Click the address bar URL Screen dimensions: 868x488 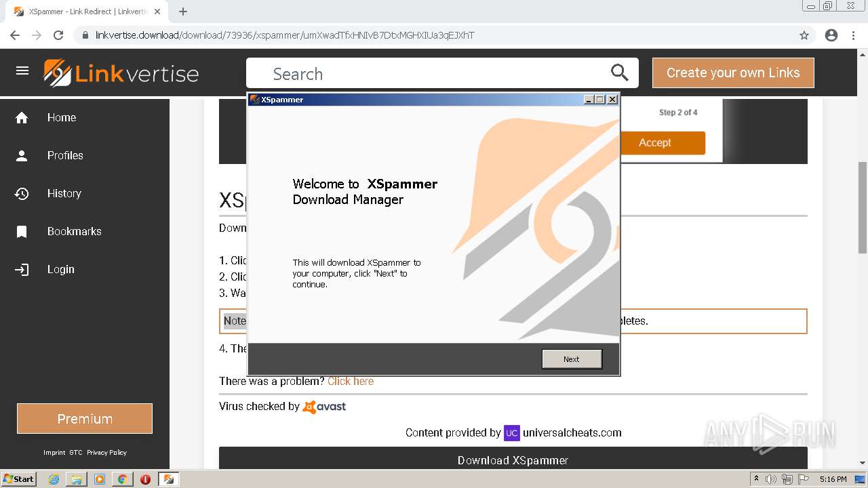pos(285,35)
